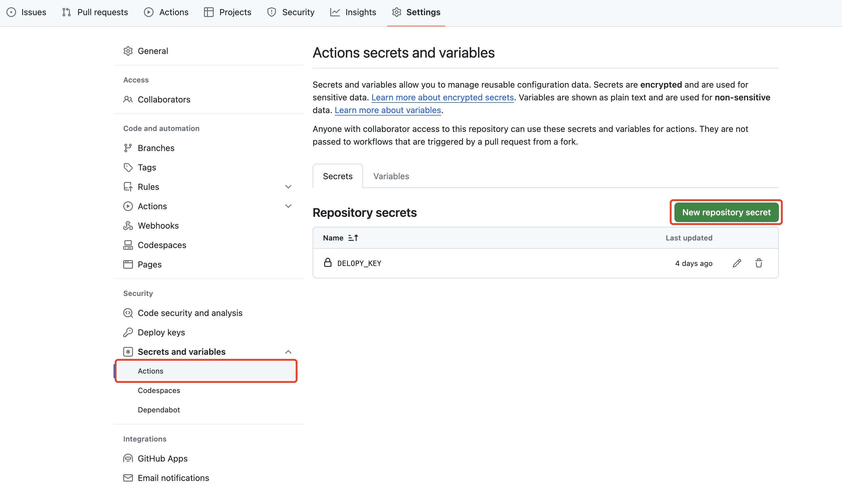
Task: Switch to the Variables tab
Action: tap(391, 176)
